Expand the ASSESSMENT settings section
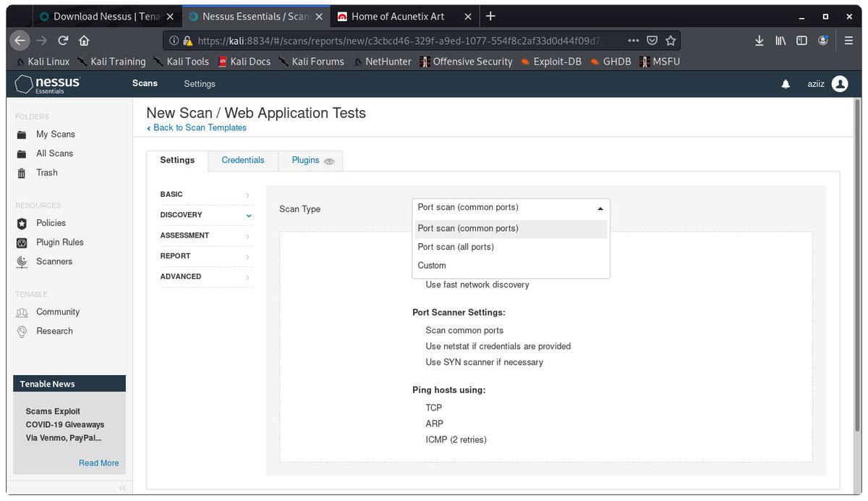Viewport: 868px width, 501px height. (x=206, y=235)
